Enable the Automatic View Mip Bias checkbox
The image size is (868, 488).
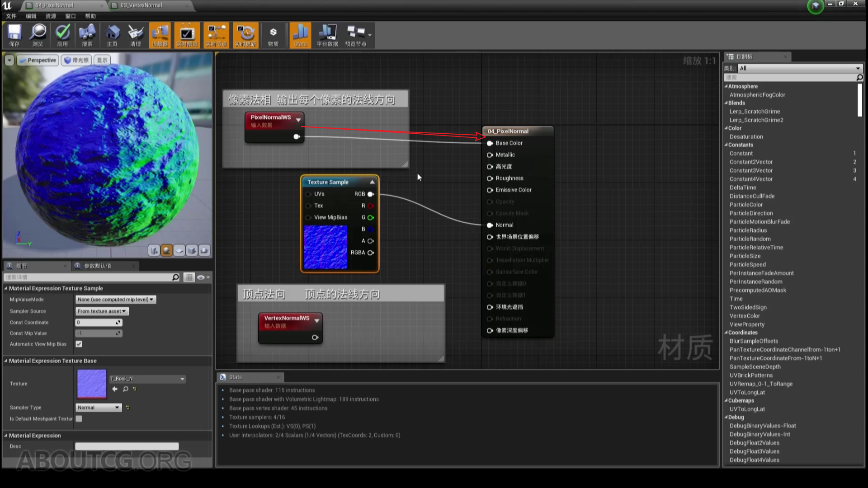click(x=79, y=344)
